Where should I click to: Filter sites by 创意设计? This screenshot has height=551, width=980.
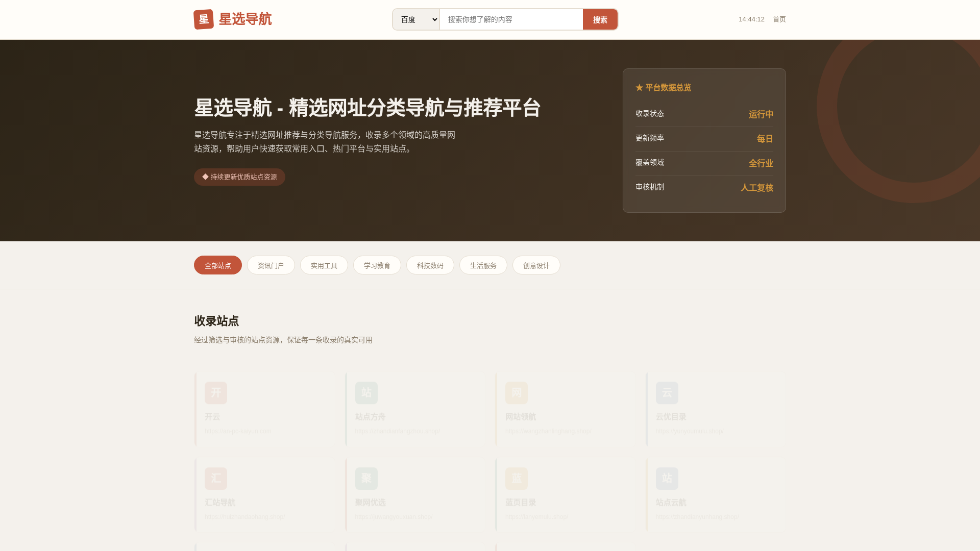point(536,265)
